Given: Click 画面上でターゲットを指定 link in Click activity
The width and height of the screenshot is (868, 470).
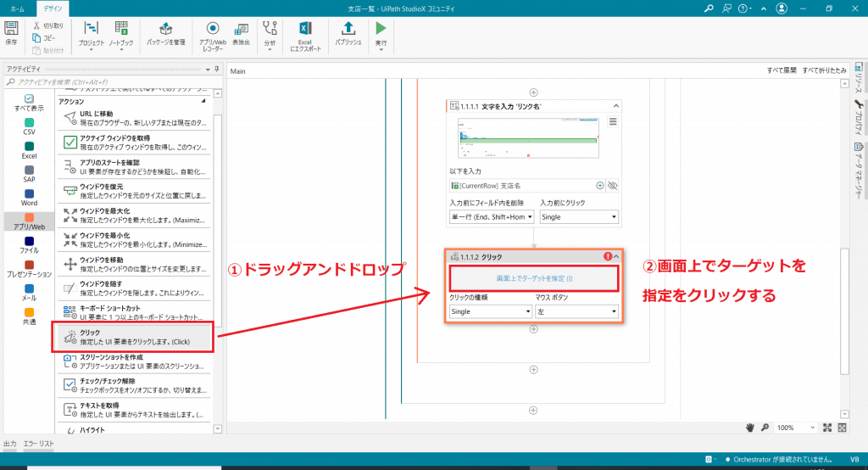Looking at the screenshot, I should tap(535, 278).
